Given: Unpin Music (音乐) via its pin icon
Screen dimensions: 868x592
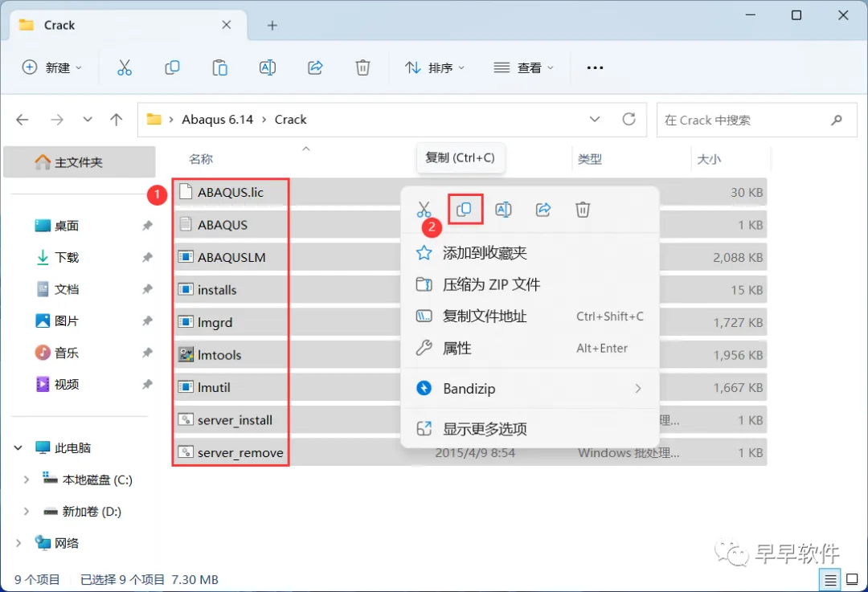Looking at the screenshot, I should click(147, 353).
